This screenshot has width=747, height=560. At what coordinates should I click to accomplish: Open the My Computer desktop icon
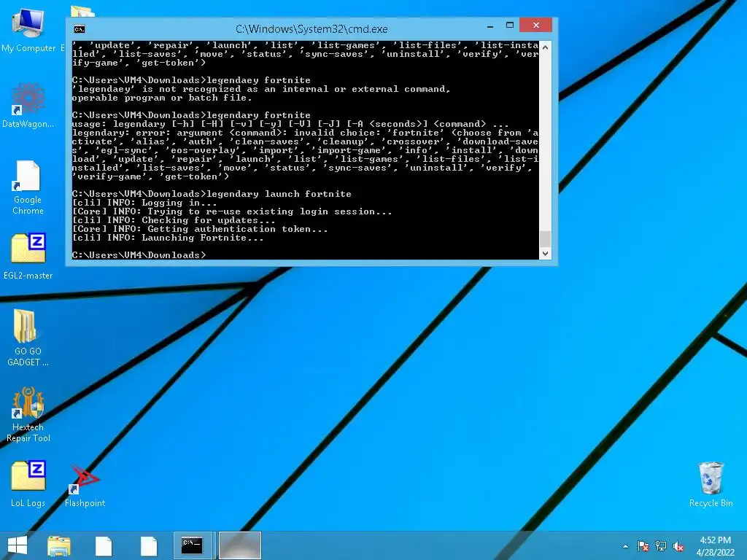28,29
